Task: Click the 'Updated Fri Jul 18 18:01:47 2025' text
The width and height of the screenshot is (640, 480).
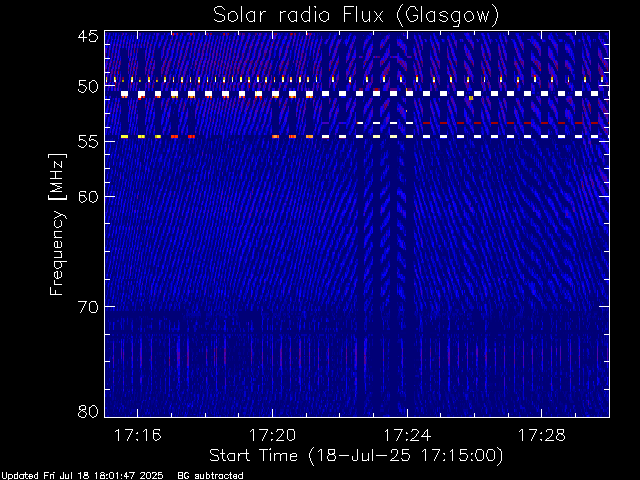Action: click(x=82, y=476)
